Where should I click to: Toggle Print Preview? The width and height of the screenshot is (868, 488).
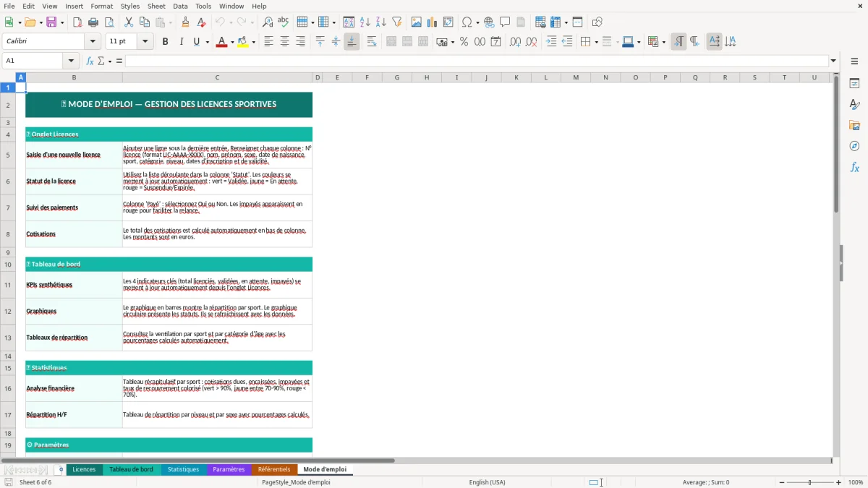click(x=109, y=22)
